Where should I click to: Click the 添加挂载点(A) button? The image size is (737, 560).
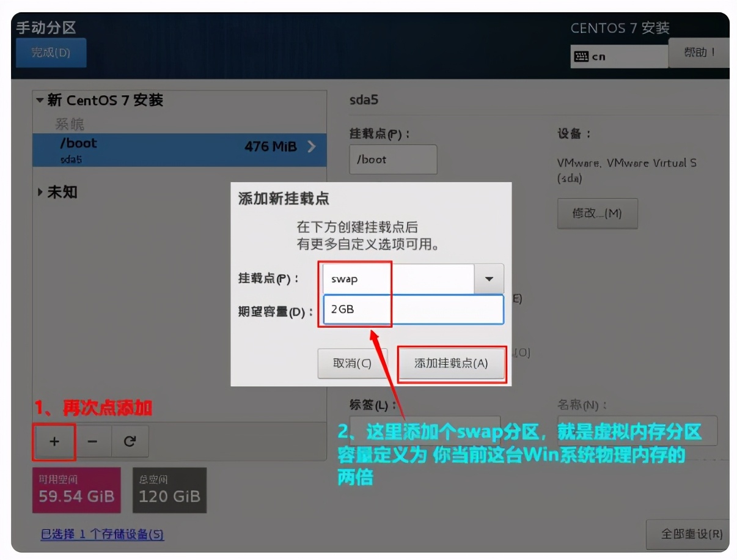(452, 363)
